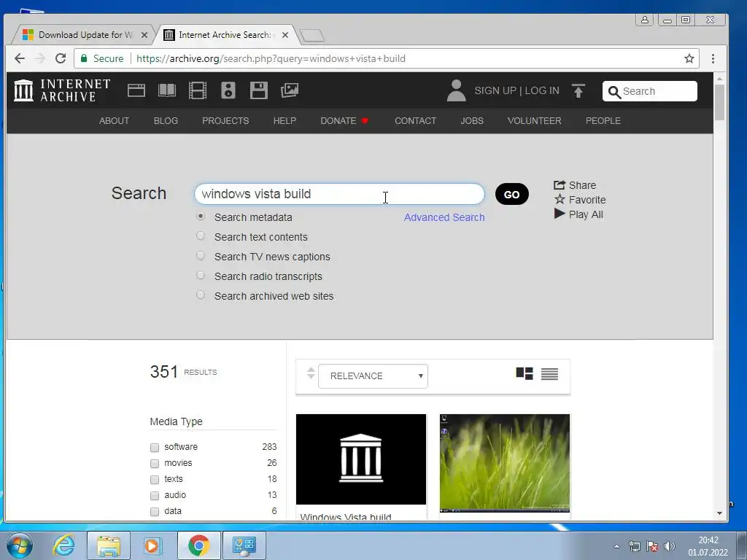Click the user avatar icon
The width and height of the screenshot is (747, 560).
point(456,90)
